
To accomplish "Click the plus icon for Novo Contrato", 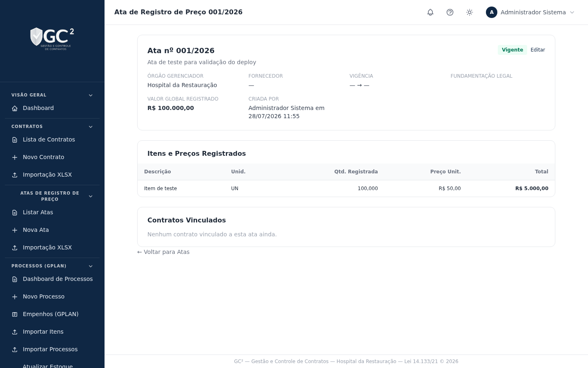I will coord(15,157).
